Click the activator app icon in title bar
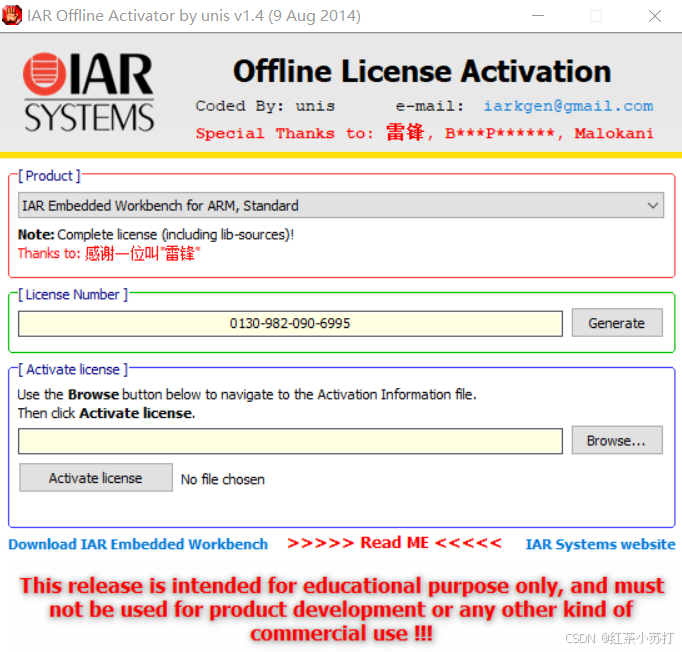 12,15
